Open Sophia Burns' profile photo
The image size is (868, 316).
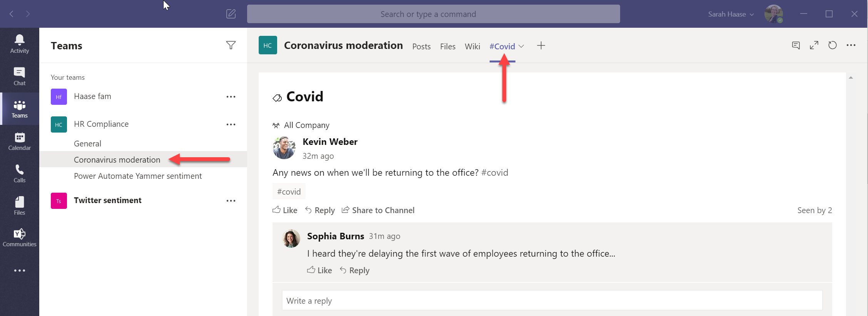tap(291, 239)
